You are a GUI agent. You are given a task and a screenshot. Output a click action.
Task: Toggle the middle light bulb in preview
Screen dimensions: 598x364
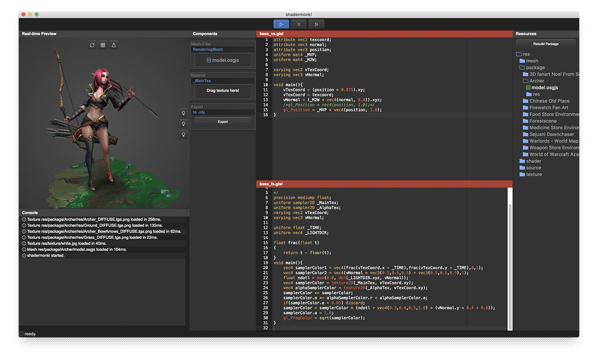184,124
